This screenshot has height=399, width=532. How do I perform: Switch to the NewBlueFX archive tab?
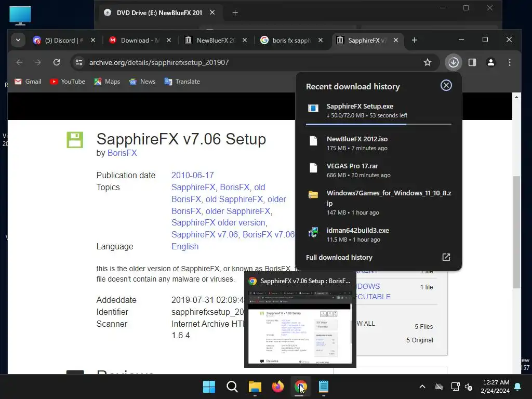tap(216, 41)
